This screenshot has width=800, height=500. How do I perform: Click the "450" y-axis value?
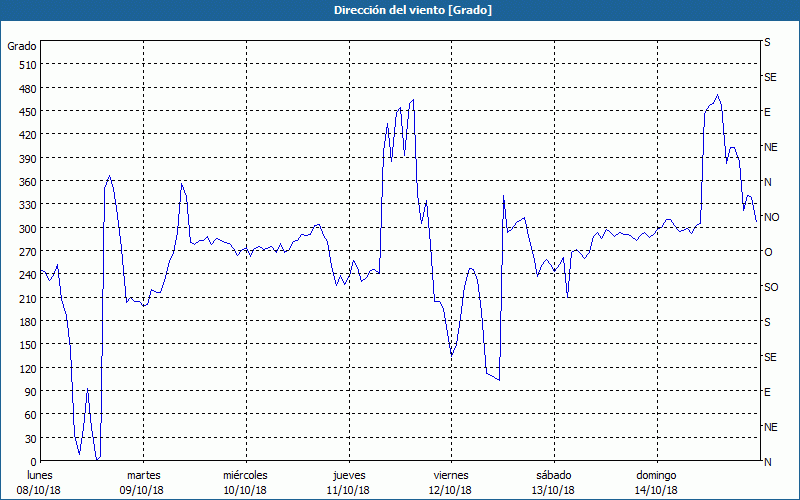coord(28,112)
